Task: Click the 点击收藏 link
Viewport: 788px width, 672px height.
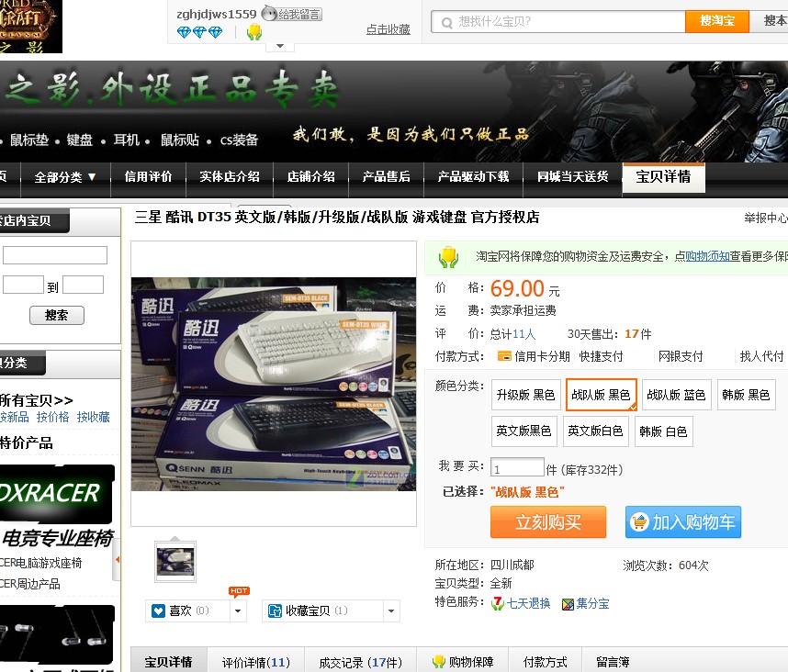Action: 388,29
